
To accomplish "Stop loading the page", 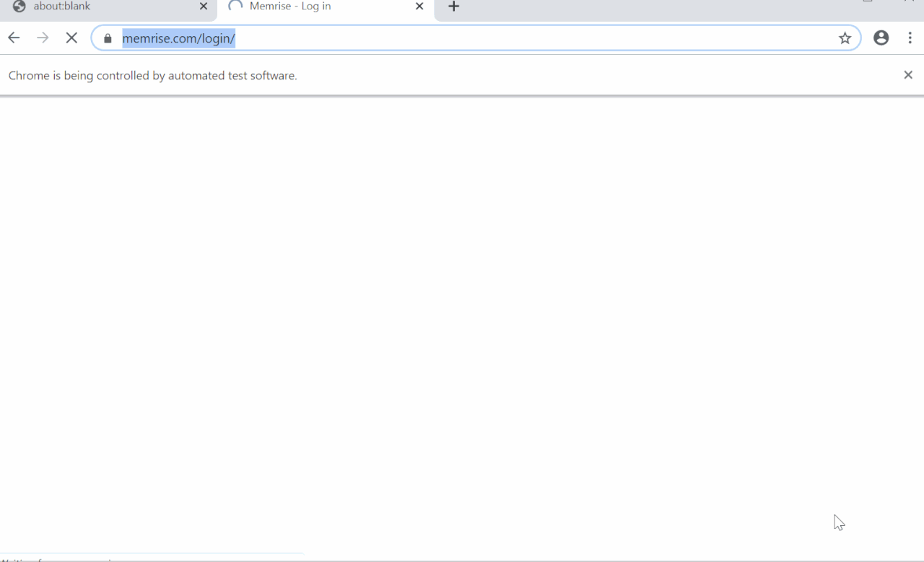I will (71, 38).
